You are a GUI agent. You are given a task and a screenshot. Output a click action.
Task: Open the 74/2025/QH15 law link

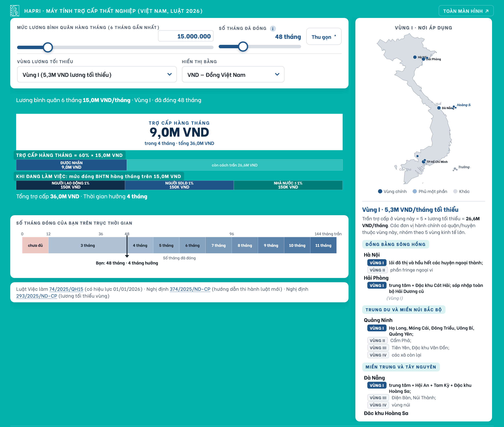pyautogui.click(x=66, y=289)
